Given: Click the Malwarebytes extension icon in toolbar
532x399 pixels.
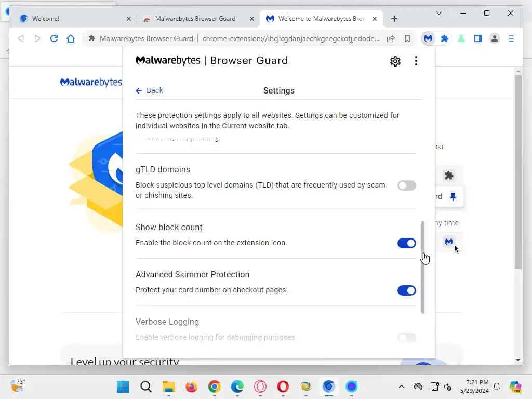Looking at the screenshot, I should pyautogui.click(x=428, y=38).
